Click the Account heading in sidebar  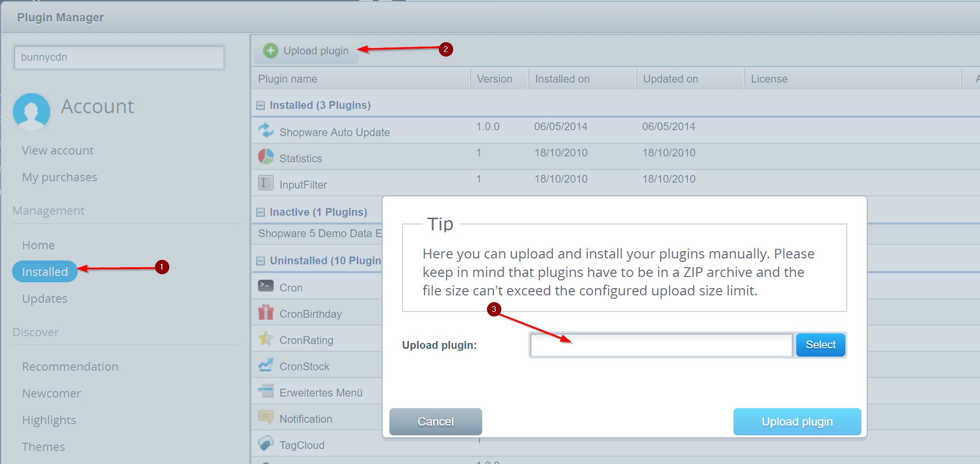click(97, 106)
